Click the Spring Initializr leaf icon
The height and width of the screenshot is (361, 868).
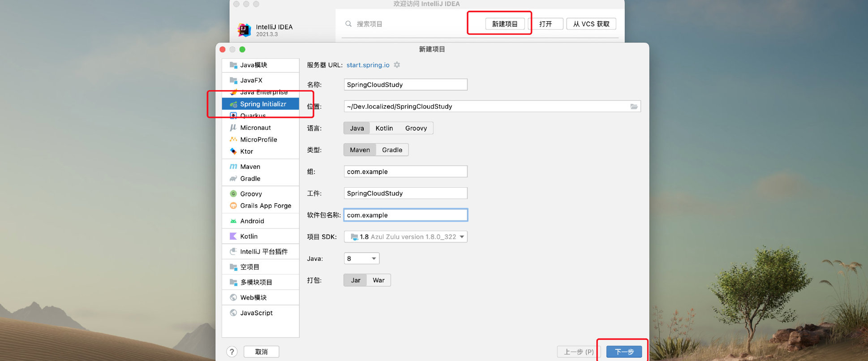coord(233,104)
